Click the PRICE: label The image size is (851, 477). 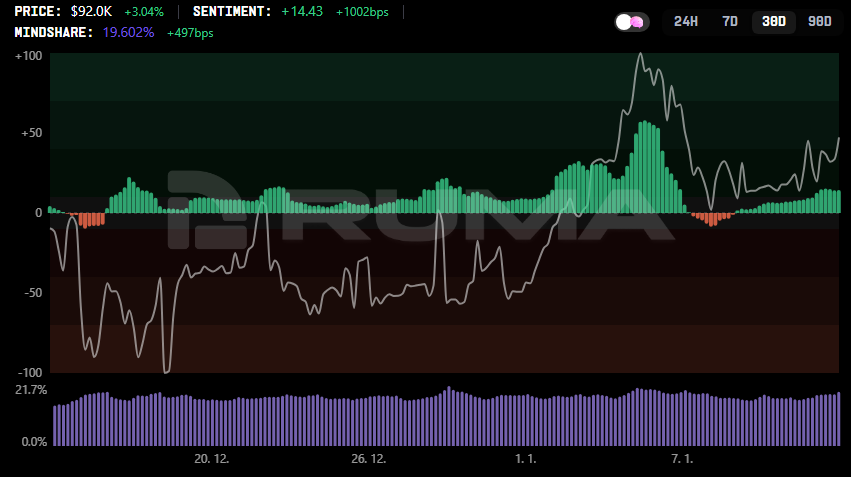click(38, 11)
